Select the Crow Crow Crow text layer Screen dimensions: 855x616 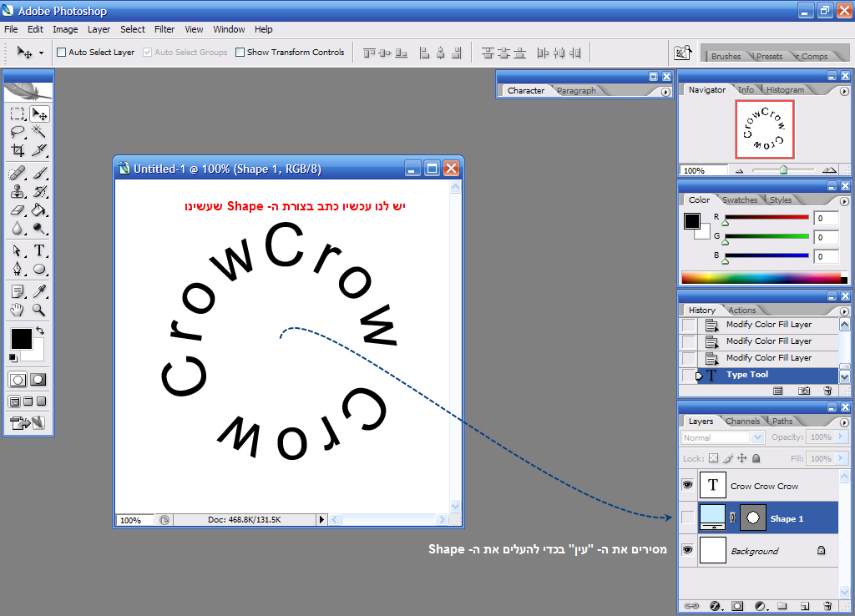pyautogui.click(x=764, y=486)
